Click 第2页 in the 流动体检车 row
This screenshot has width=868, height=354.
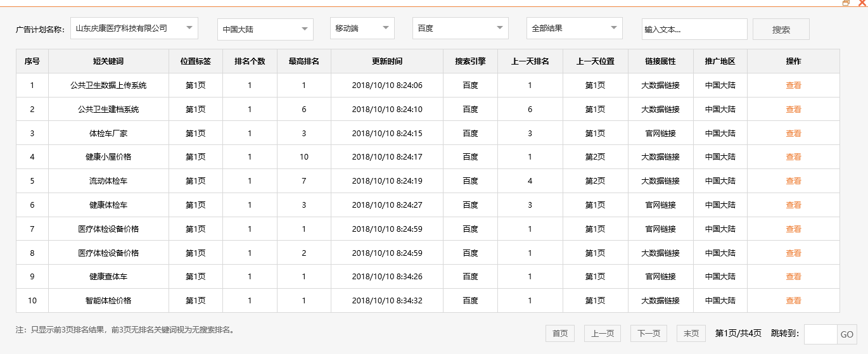pos(596,181)
